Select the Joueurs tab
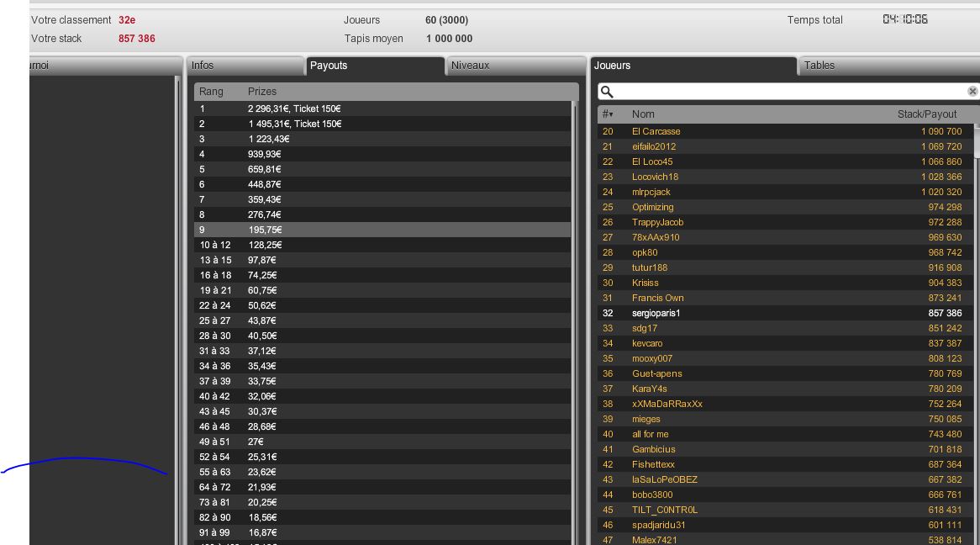Viewport: 980px width, 545px height. [x=693, y=66]
